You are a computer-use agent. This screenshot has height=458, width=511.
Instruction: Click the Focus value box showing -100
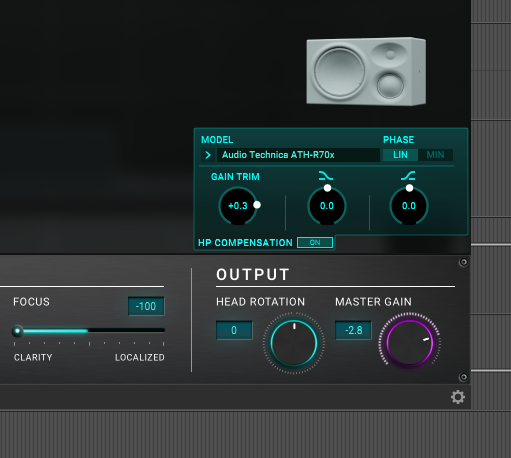(146, 306)
